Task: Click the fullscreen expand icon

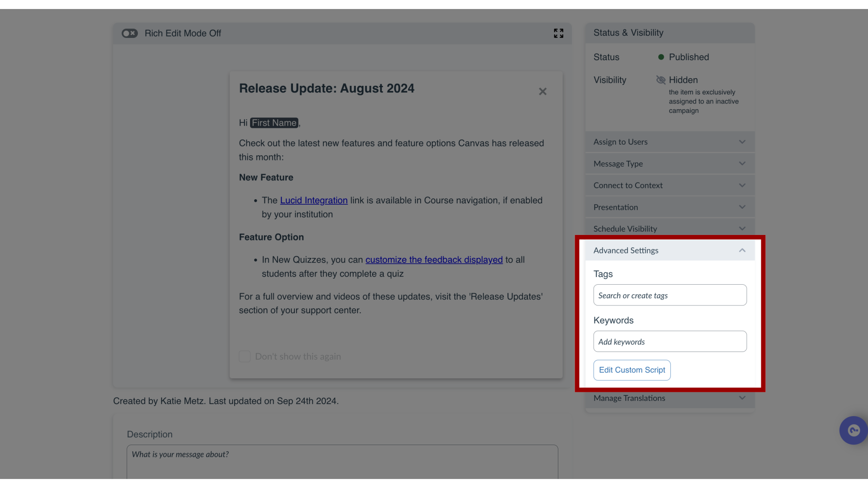Action: coord(558,33)
